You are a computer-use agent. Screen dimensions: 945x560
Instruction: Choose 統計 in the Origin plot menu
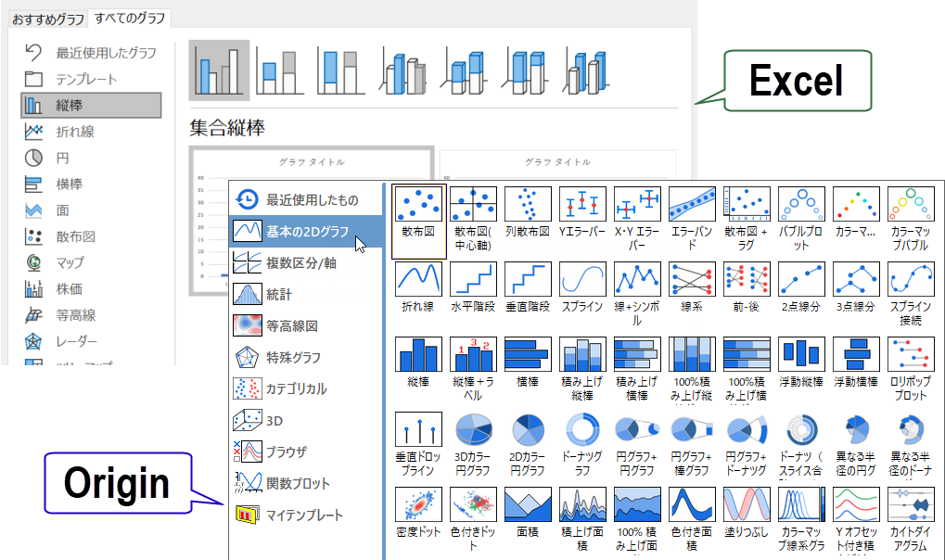click(306, 294)
